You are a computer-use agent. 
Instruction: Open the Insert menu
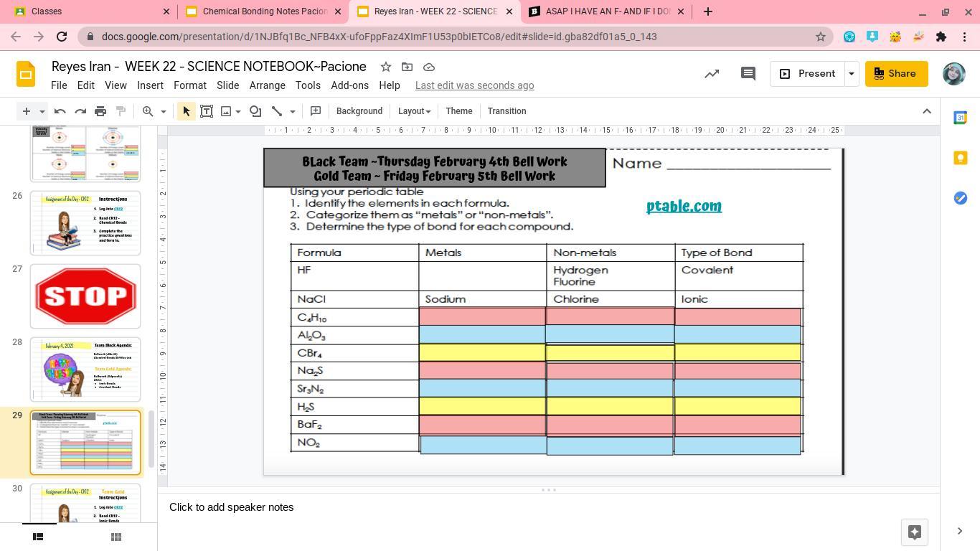tap(150, 85)
